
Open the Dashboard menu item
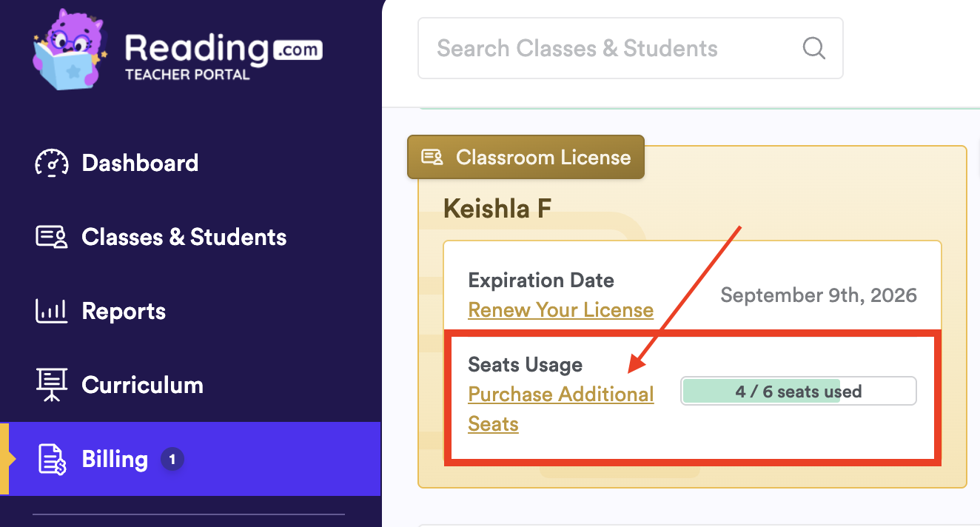140,163
